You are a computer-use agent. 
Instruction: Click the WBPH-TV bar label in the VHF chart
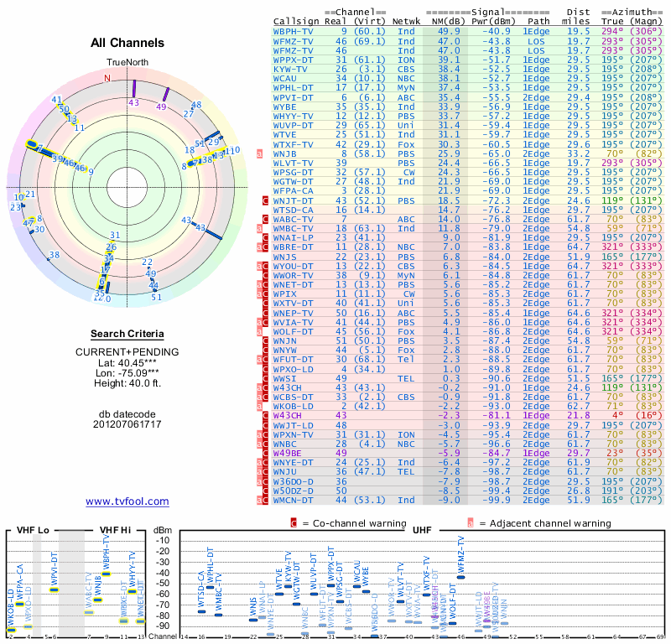click(x=107, y=551)
